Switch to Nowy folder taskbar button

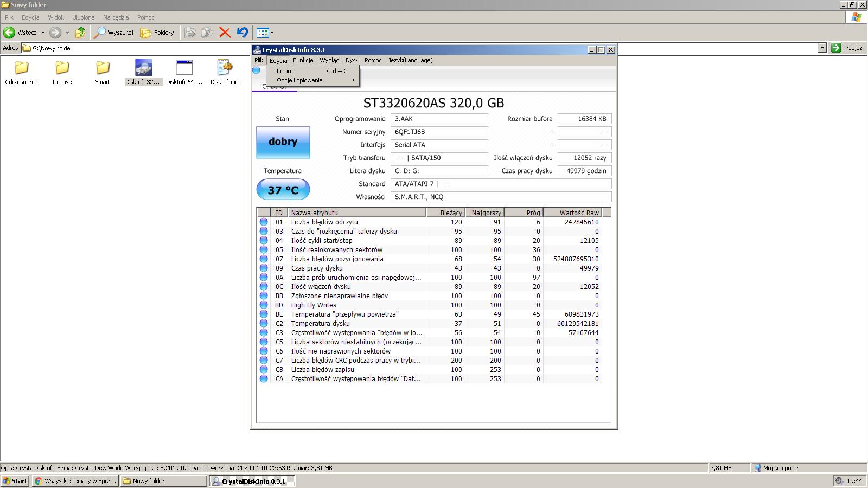click(163, 481)
